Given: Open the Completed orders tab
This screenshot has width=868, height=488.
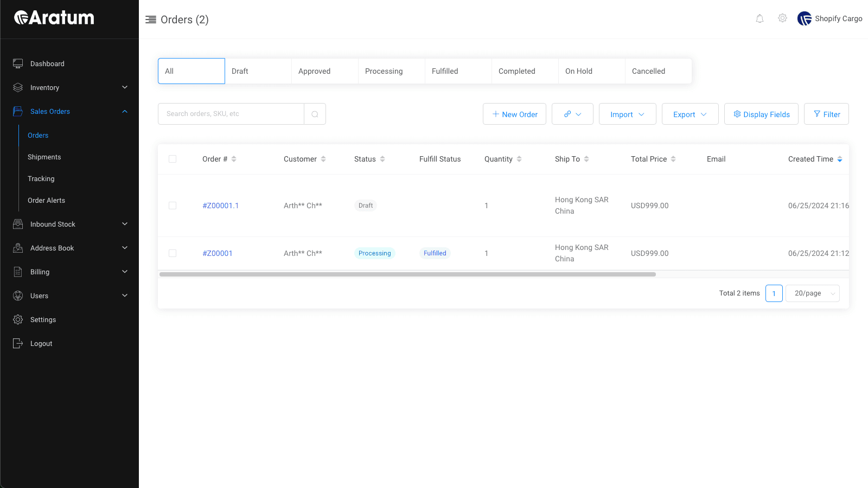Looking at the screenshot, I should [516, 70].
